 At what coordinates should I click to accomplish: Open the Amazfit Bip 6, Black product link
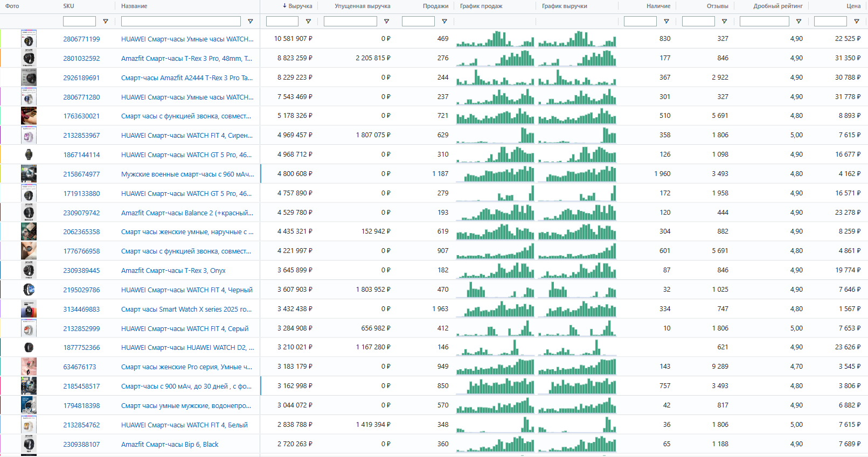click(170, 445)
